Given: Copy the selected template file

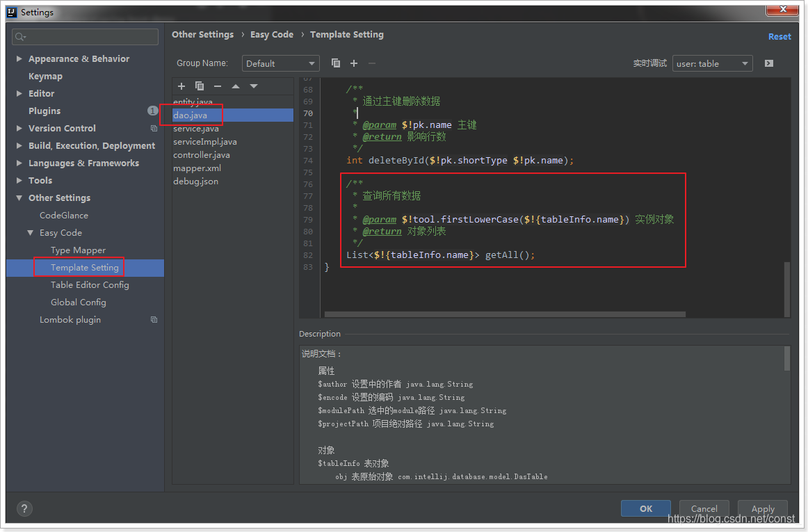Looking at the screenshot, I should (x=200, y=86).
